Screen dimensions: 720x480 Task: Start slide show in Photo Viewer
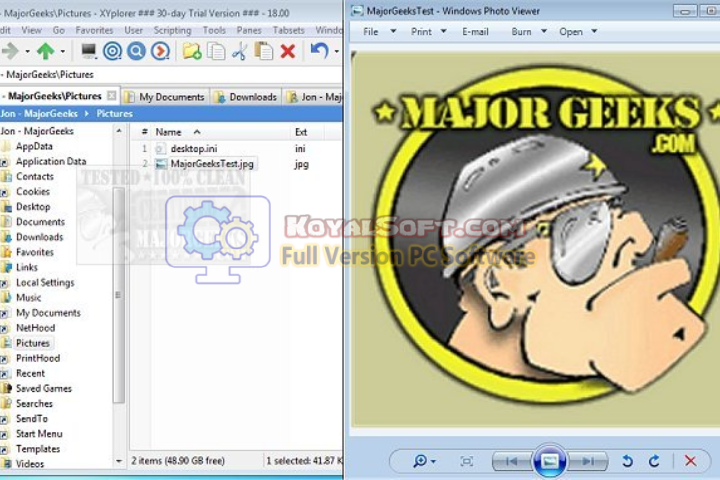point(550,461)
